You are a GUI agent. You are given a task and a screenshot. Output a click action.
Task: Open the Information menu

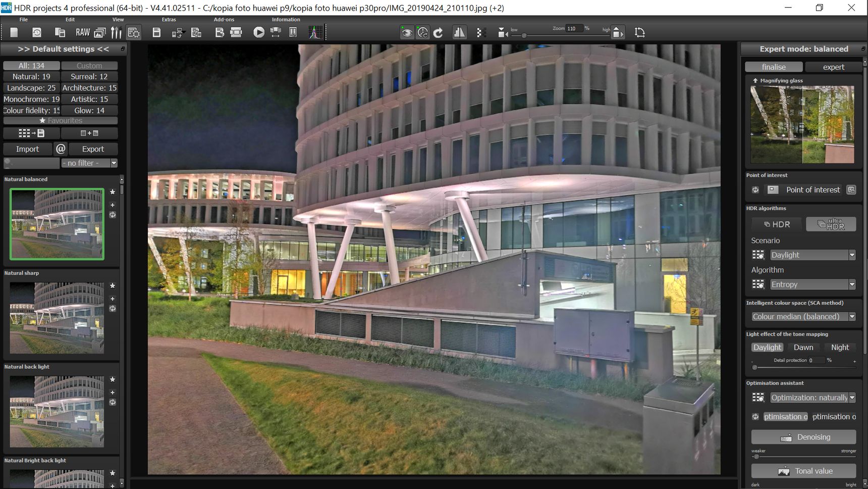click(x=286, y=20)
